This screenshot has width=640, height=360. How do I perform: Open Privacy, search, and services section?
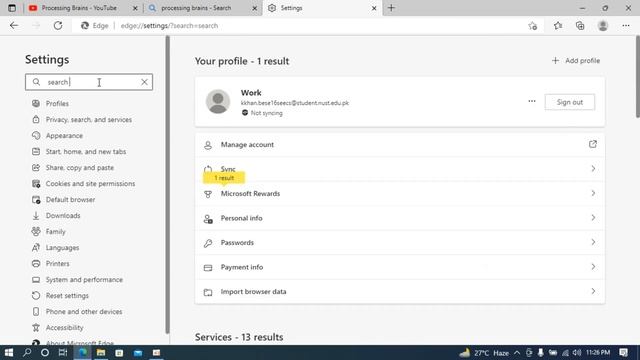[89, 120]
